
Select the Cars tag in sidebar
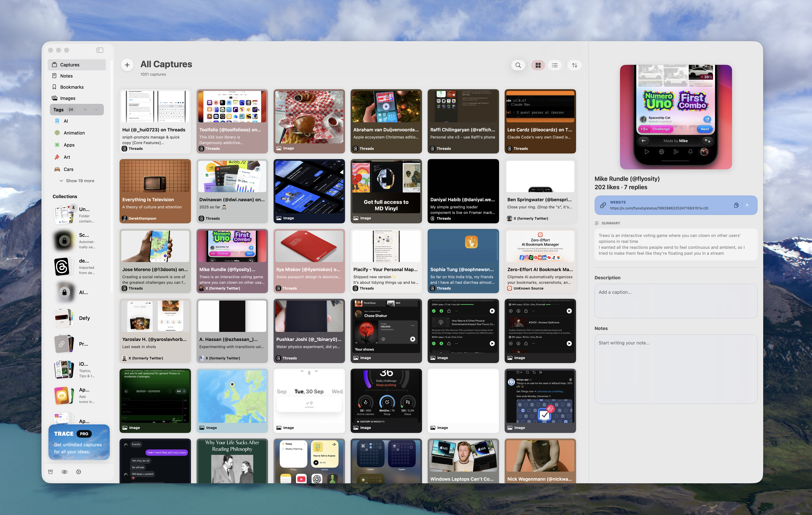tap(68, 169)
